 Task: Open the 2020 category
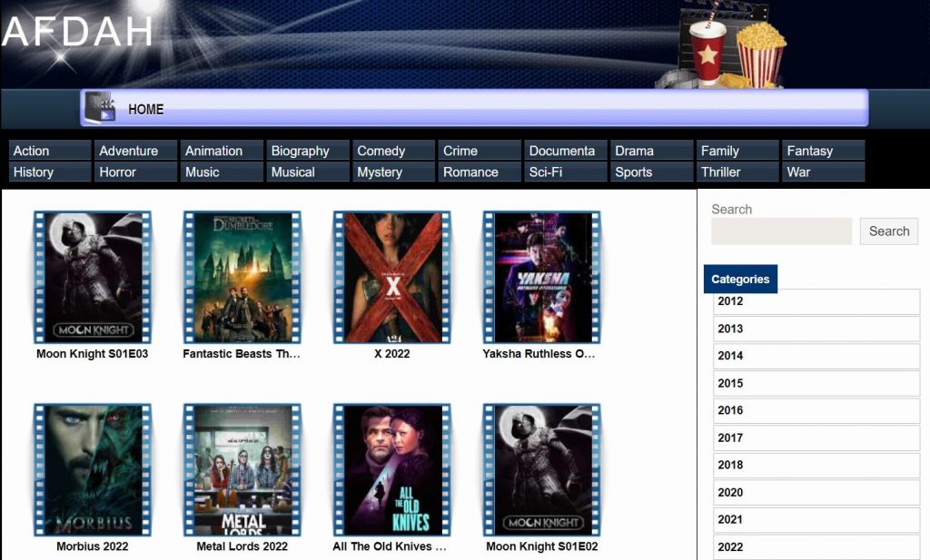pyautogui.click(x=816, y=493)
